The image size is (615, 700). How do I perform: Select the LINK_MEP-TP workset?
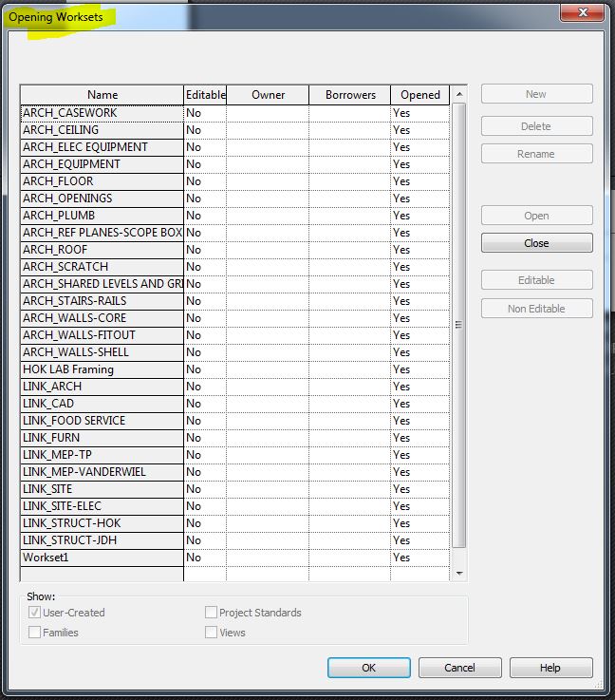pos(102,455)
